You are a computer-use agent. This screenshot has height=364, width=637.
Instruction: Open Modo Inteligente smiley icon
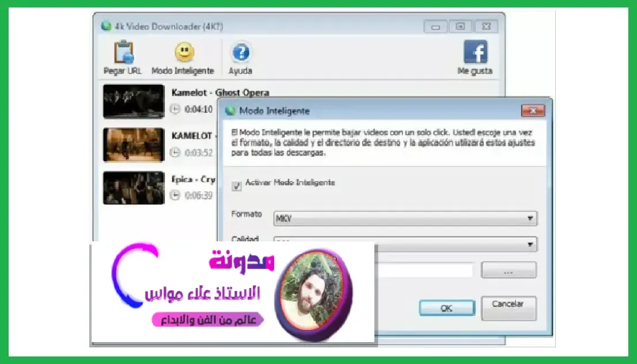point(184,52)
